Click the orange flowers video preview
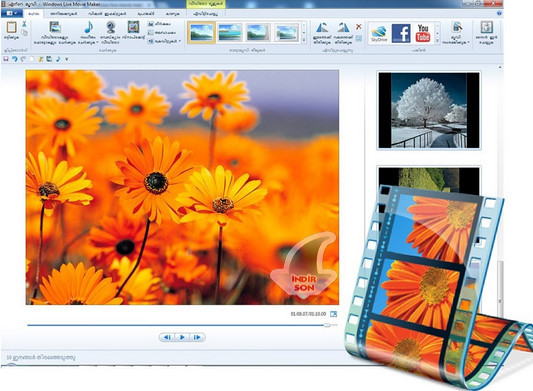Image resolution: width=533 pixels, height=391 pixels. click(182, 187)
